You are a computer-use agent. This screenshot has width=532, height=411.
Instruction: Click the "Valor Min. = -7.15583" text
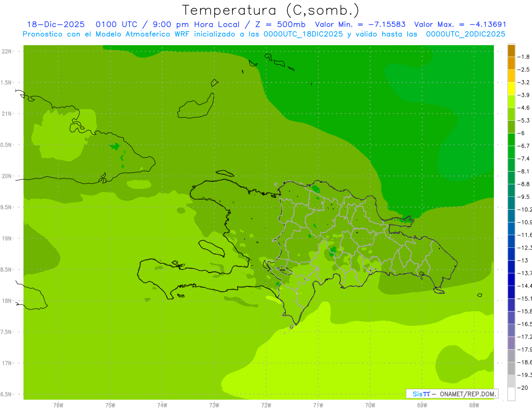(x=360, y=25)
